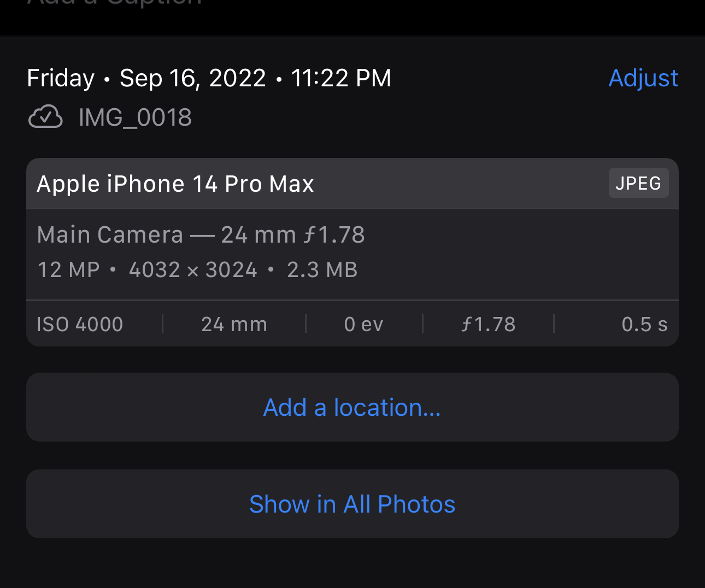The image size is (705, 588).
Task: Tap the 4032 × 3024 resolution text
Action: (193, 270)
